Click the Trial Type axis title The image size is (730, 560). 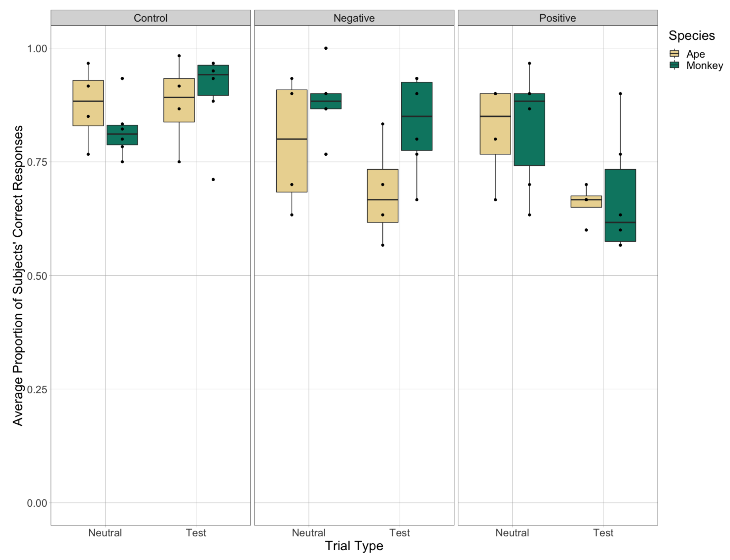[x=354, y=546]
